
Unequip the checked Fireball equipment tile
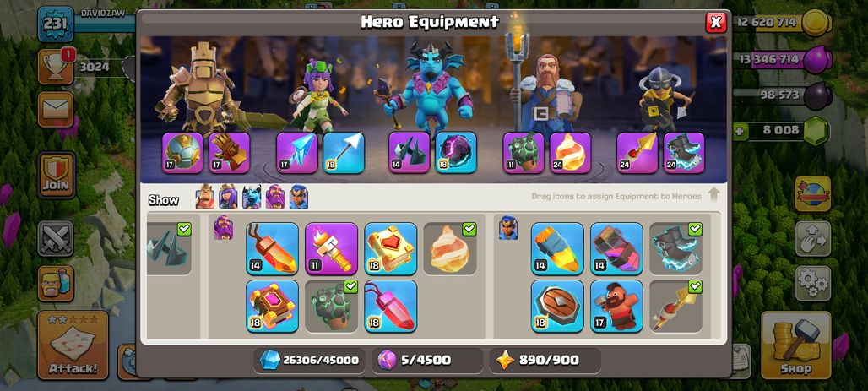(449, 248)
